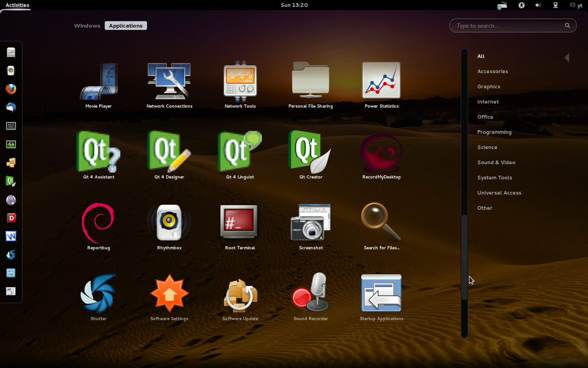Screen dimensions: 588x368
Task: Select the Applications view tab
Action: 126,26
